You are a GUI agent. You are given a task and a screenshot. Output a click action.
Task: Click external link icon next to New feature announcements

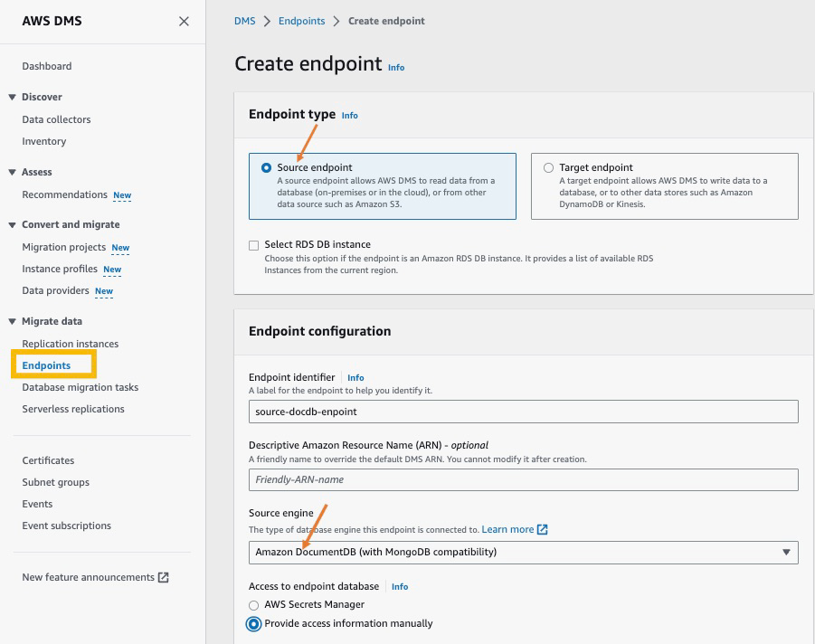point(164,577)
